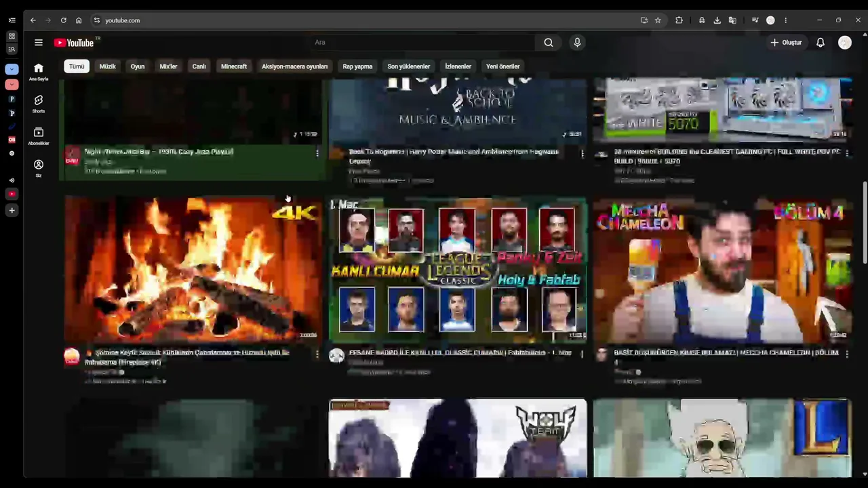Open the red YouTube tab in the sidebar

click(x=12, y=194)
